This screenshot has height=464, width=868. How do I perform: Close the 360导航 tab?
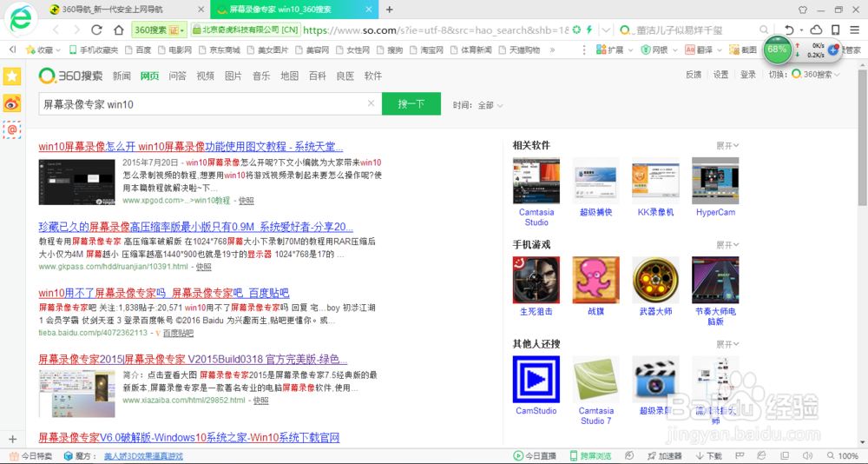tap(201, 10)
